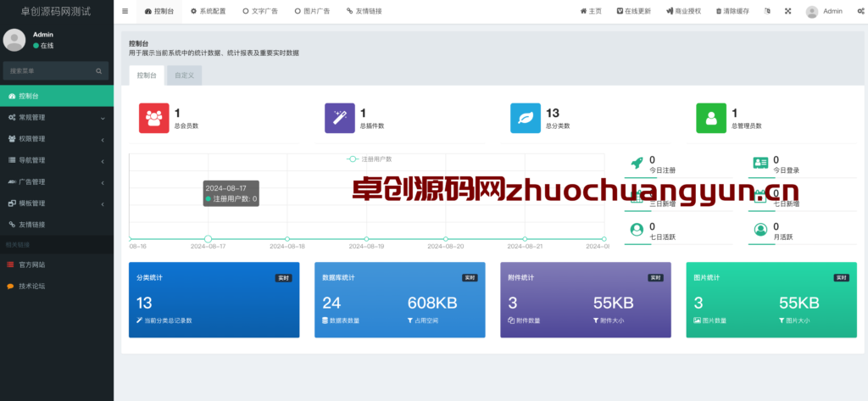This screenshot has height=401, width=868.
Task: Click the copy icon beside 附件数量
Action: pyautogui.click(x=511, y=320)
